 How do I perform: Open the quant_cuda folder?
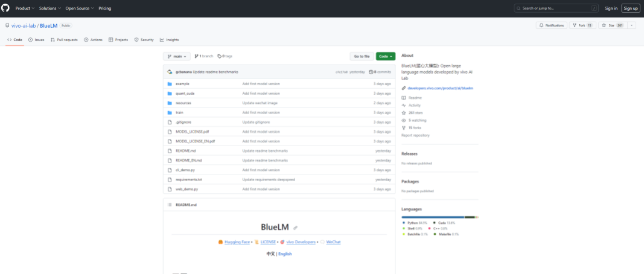point(185,94)
